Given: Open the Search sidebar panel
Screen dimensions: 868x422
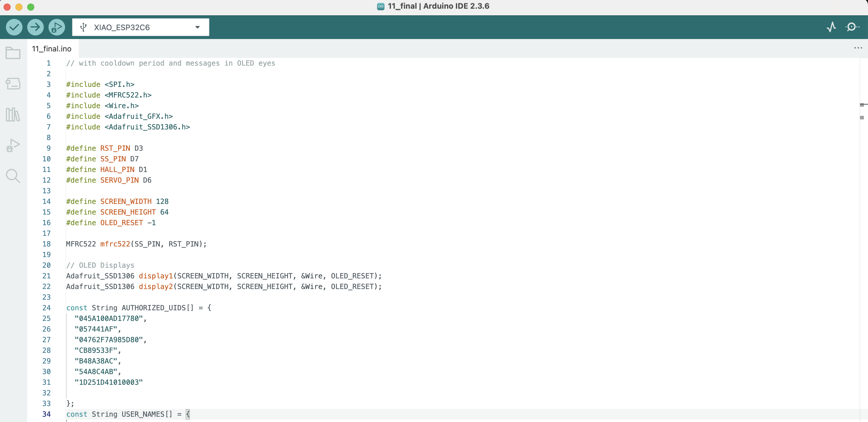Looking at the screenshot, I should 13,176.
